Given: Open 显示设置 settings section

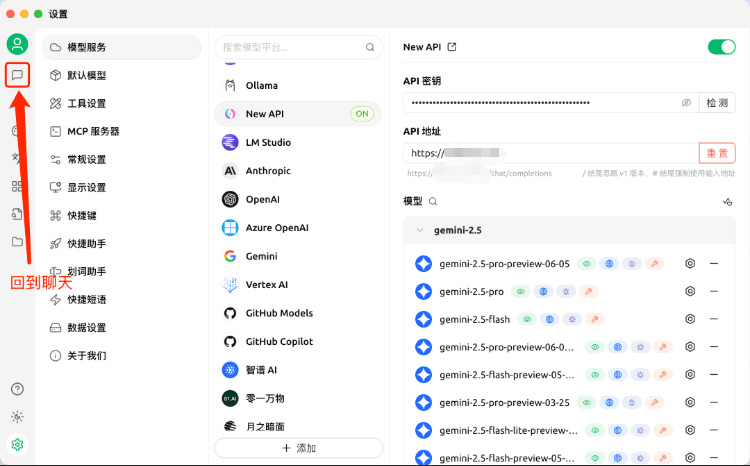Looking at the screenshot, I should point(121,187).
